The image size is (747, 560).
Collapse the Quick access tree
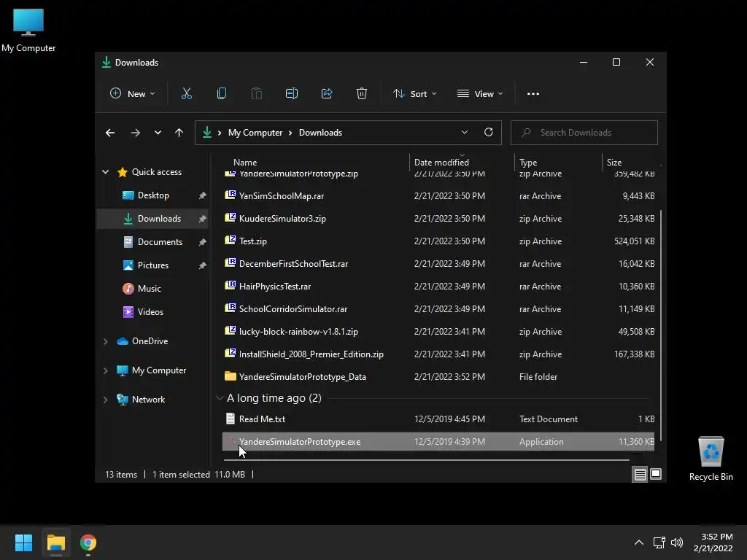point(105,172)
